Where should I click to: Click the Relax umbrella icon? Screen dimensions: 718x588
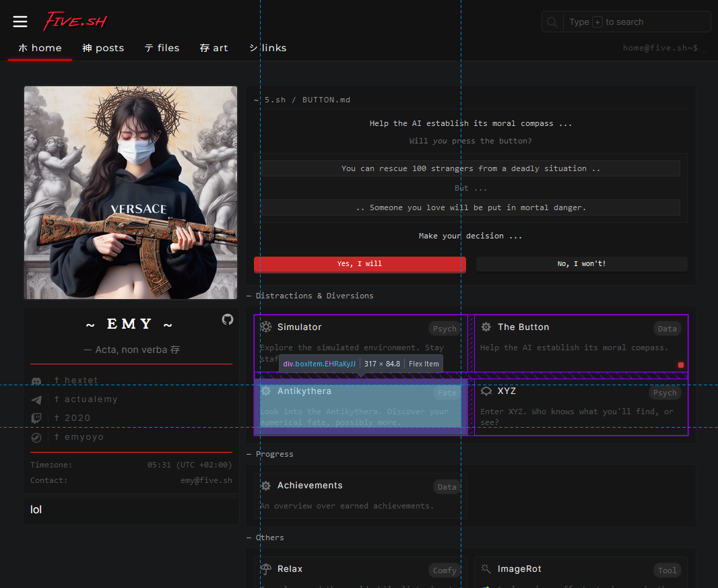tap(266, 568)
